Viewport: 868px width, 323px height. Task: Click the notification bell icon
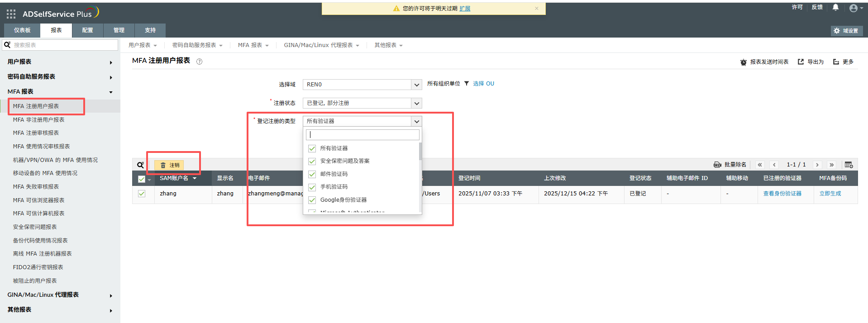coord(835,7)
